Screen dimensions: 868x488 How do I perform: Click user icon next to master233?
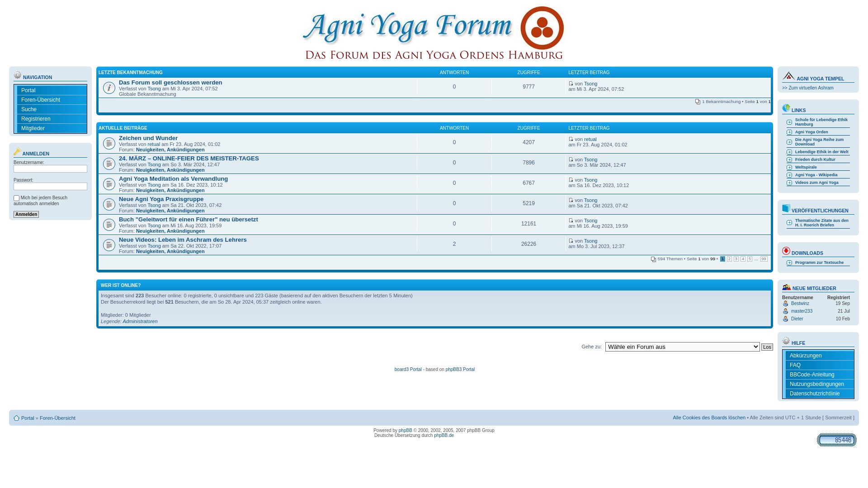(x=786, y=311)
